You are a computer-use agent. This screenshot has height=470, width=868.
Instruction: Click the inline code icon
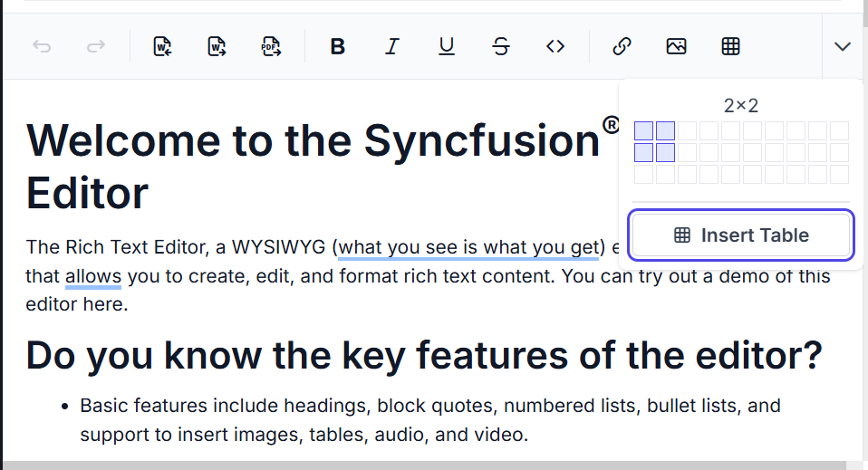pos(555,46)
